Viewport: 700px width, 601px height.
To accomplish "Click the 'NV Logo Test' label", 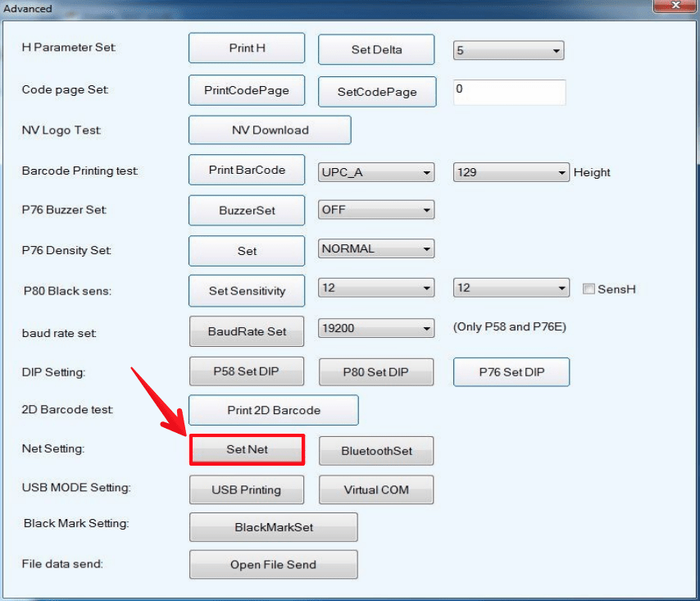I will [x=61, y=130].
